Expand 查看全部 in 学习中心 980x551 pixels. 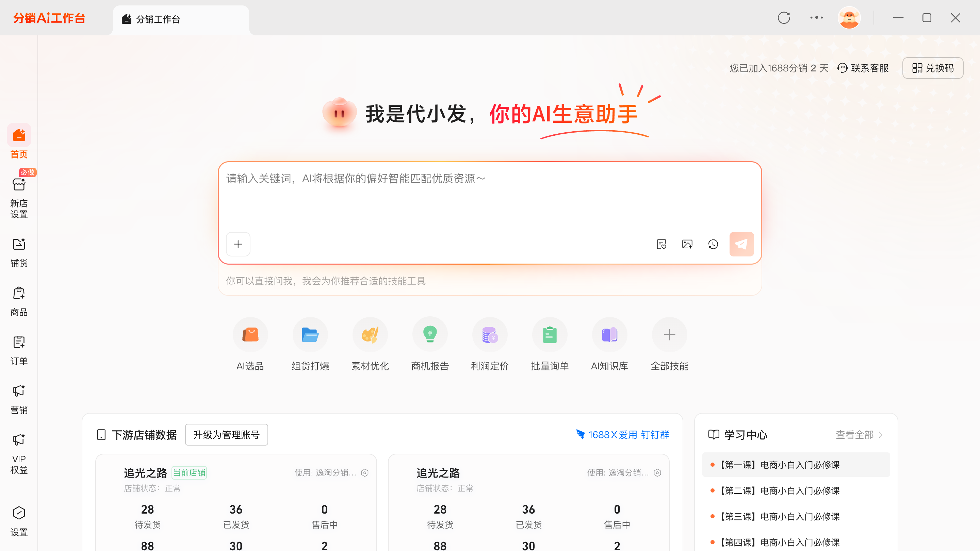[859, 435]
